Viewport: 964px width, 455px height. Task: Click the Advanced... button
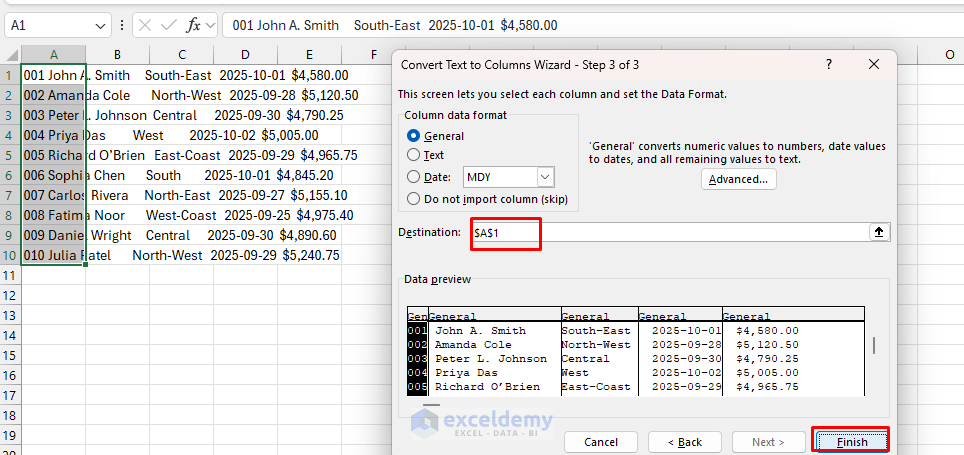point(738,180)
